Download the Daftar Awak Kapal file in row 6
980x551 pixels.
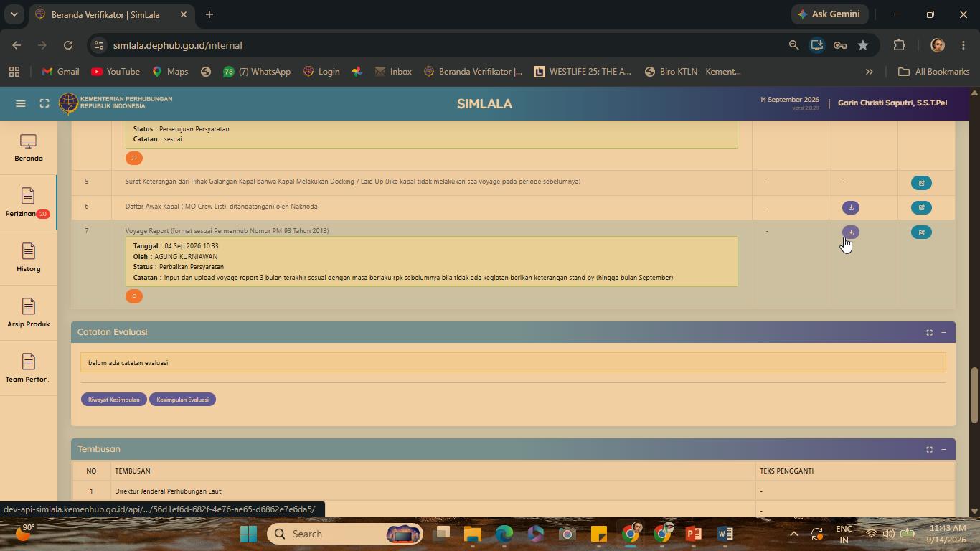850,207
